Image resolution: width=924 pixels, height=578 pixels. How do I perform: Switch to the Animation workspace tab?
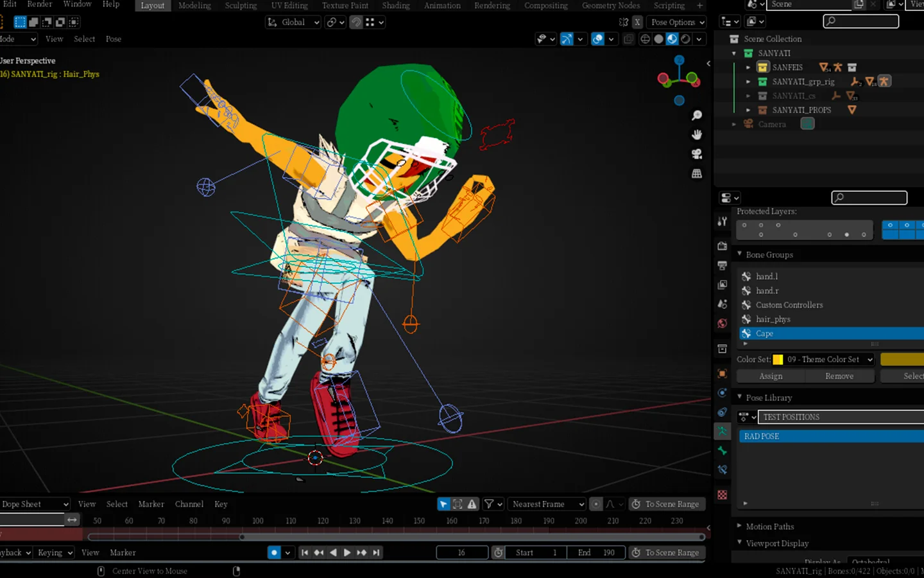pyautogui.click(x=442, y=5)
